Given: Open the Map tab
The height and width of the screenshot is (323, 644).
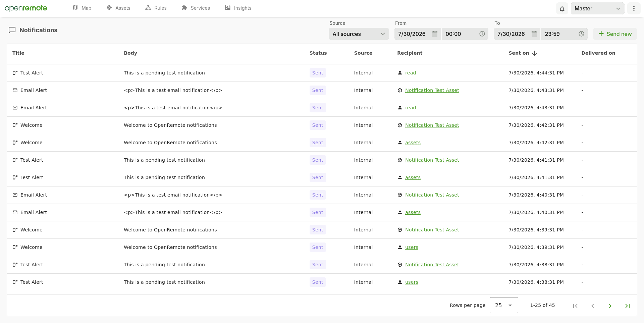Looking at the screenshot, I should coord(82,8).
